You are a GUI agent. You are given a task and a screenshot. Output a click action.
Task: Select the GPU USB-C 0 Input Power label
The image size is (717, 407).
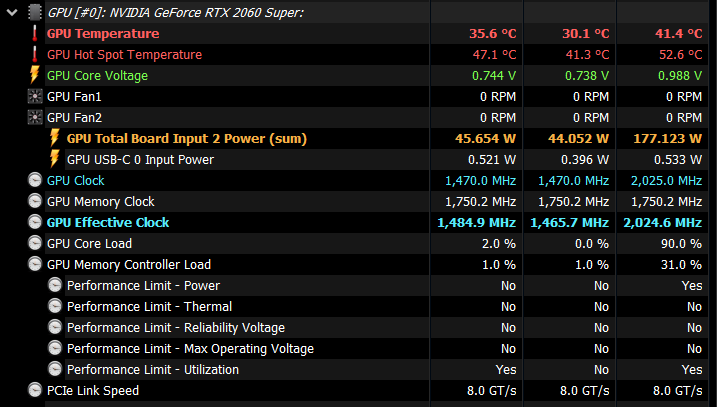pos(140,160)
